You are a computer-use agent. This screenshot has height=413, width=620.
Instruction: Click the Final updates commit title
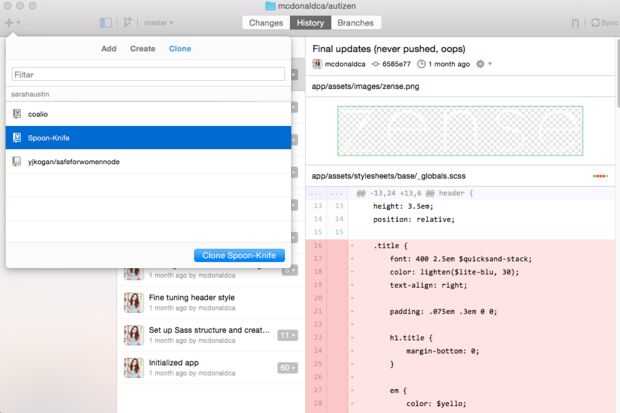point(389,49)
